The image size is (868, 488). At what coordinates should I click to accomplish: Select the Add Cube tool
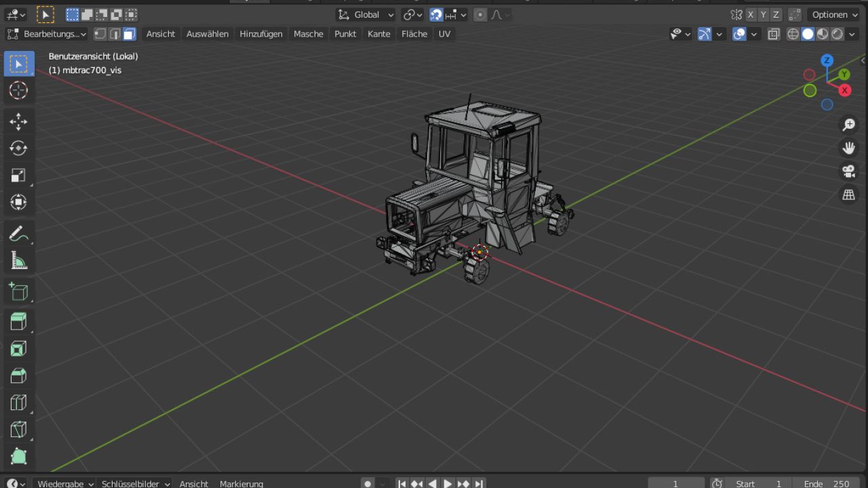[18, 291]
